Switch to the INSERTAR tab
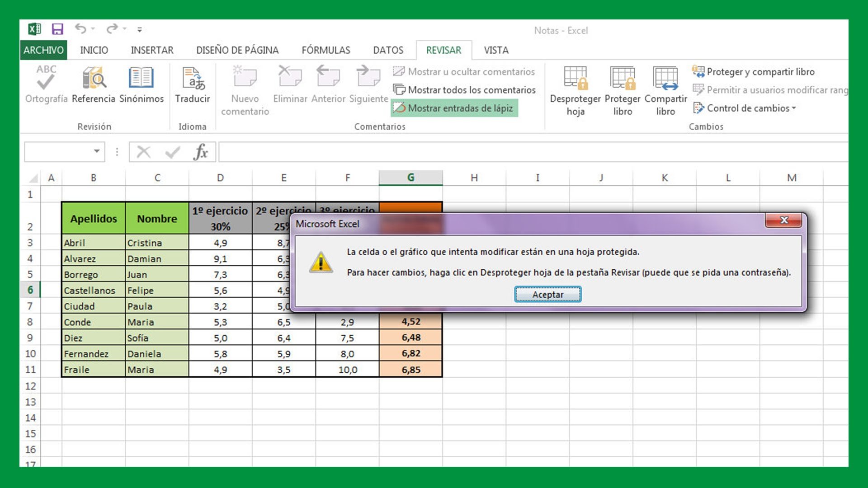Screen dimensions: 868x488 (x=152, y=50)
